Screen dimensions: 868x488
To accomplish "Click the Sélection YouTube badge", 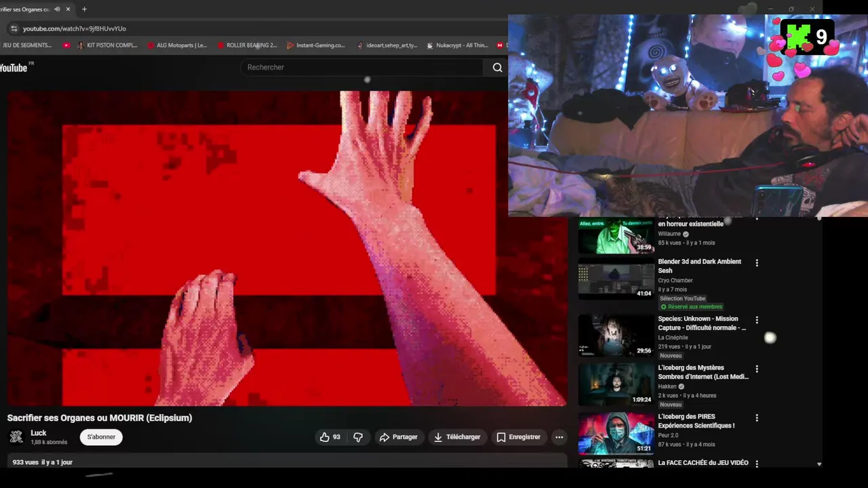I will [682, 298].
